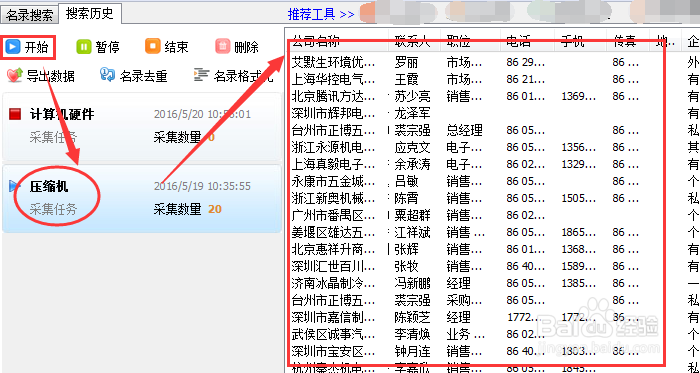Delete the task with the pink 删除 icon
This screenshot has width=700, height=373.
click(x=222, y=46)
